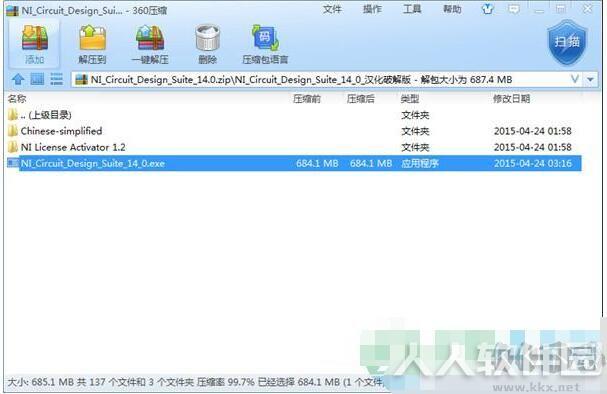Expand the address path V dropdown

(575, 79)
